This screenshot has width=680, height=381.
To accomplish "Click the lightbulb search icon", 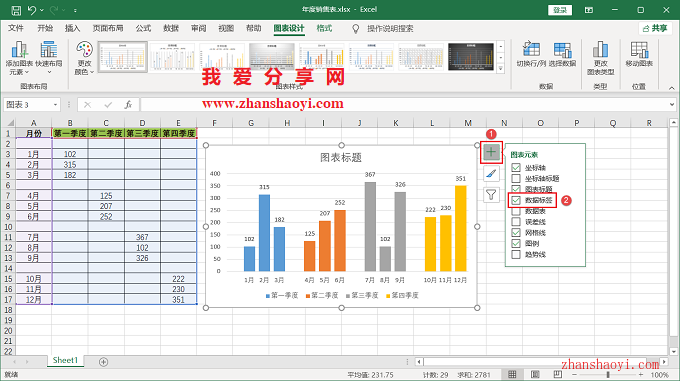I will point(356,29).
